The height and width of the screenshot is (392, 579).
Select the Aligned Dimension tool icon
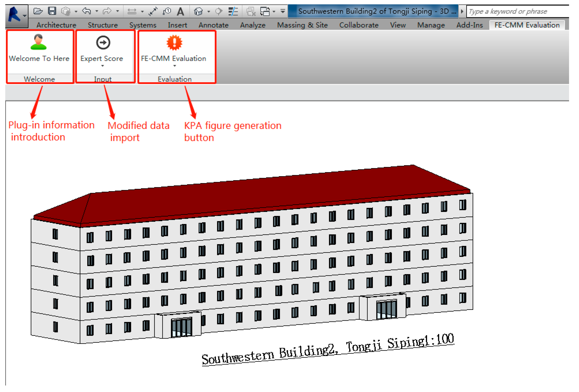click(x=153, y=11)
